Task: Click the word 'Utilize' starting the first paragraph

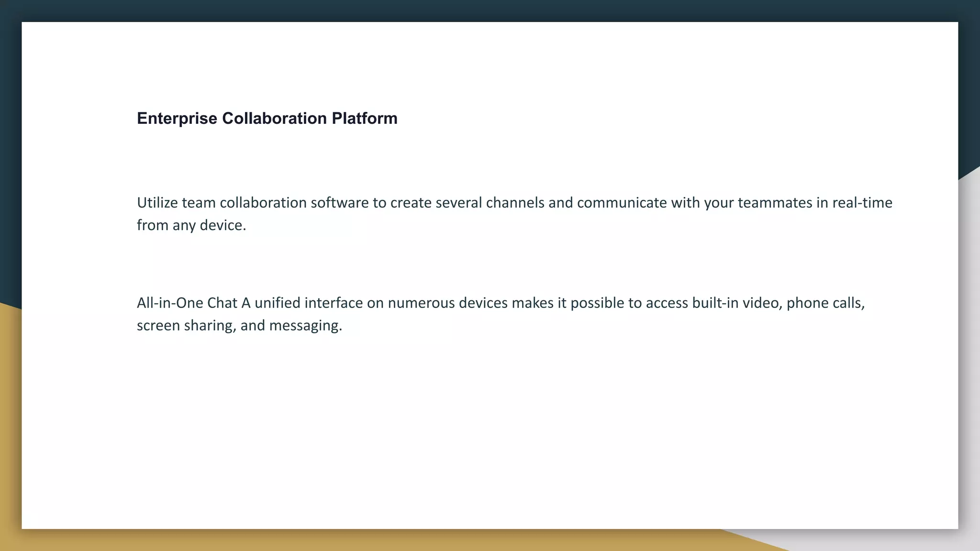Action: pos(157,203)
